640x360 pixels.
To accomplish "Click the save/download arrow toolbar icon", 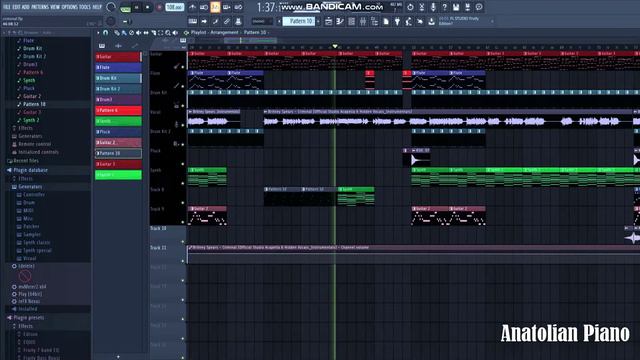I will click(x=431, y=21).
